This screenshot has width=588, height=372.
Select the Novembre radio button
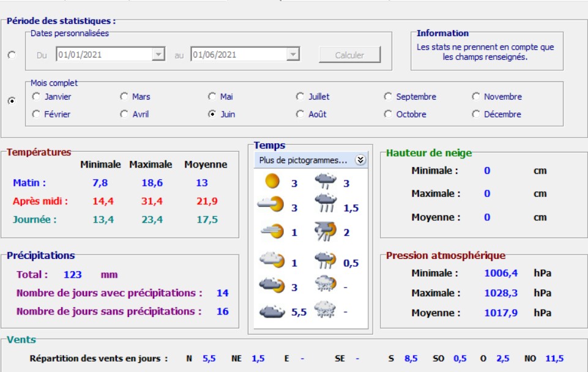coord(476,97)
